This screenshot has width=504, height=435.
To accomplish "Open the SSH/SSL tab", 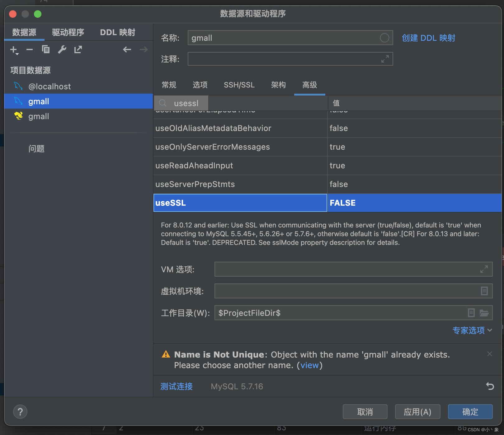I will click(x=239, y=85).
